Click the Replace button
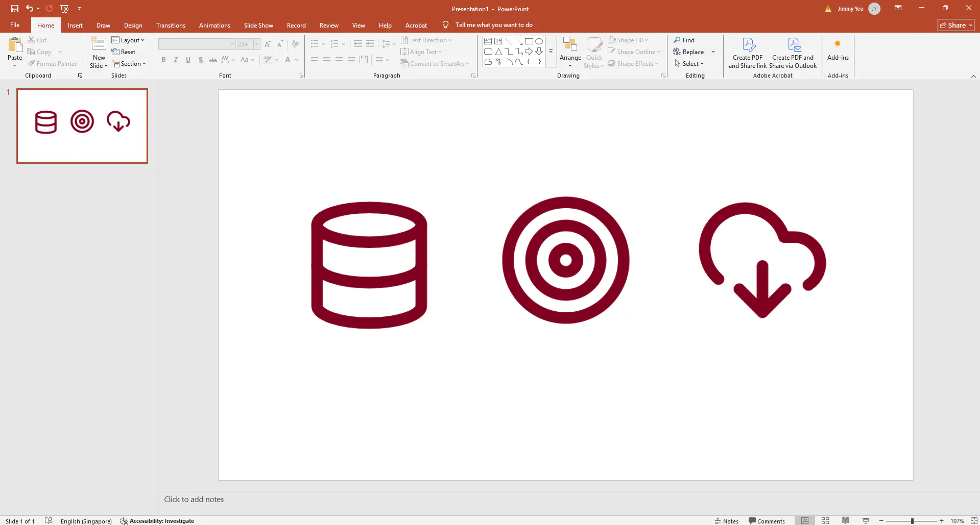The width and height of the screenshot is (980, 525). point(689,52)
